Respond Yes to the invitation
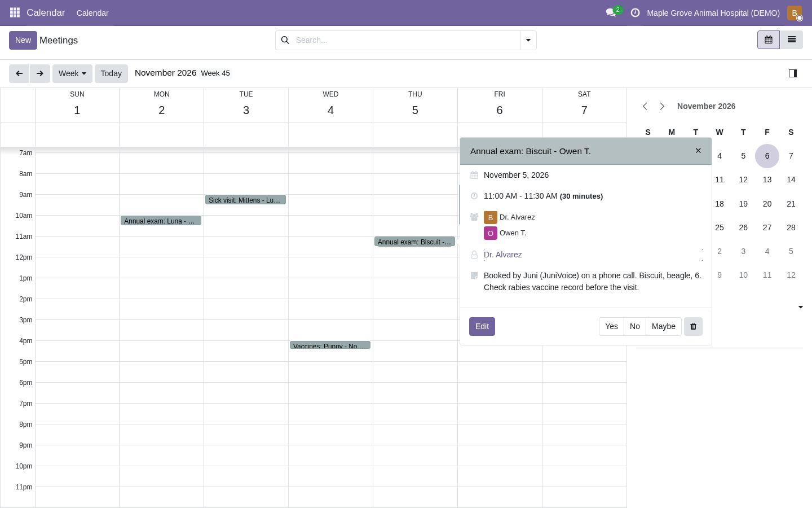 (611, 326)
